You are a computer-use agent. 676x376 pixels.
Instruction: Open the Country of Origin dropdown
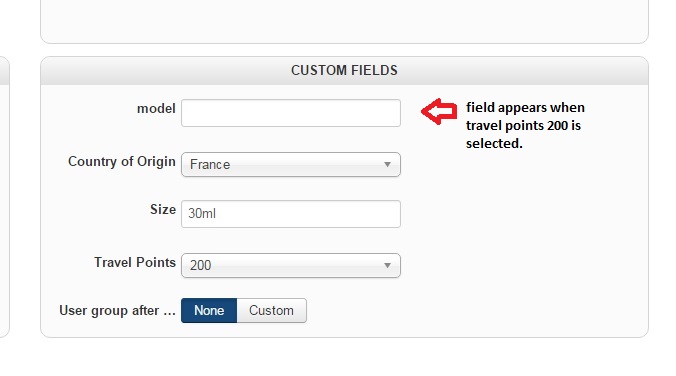click(x=291, y=164)
